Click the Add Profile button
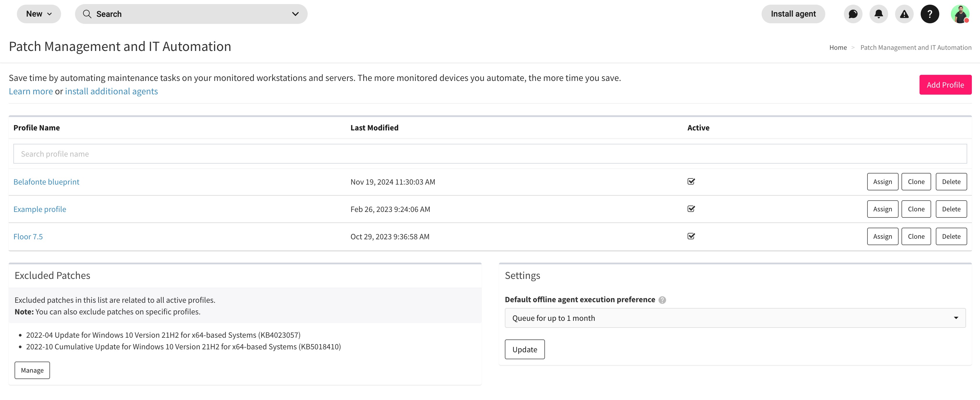 945,85
